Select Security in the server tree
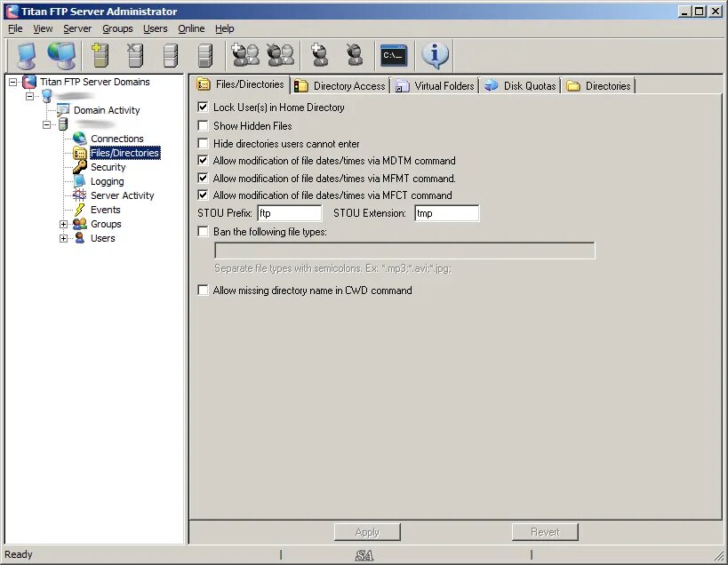This screenshot has height=565, width=728. 108,167
